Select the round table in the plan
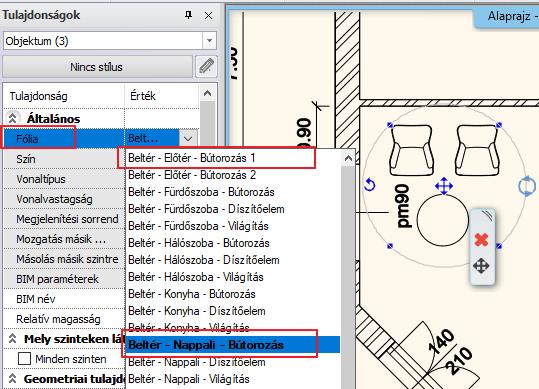539x389 pixels. pos(443,220)
